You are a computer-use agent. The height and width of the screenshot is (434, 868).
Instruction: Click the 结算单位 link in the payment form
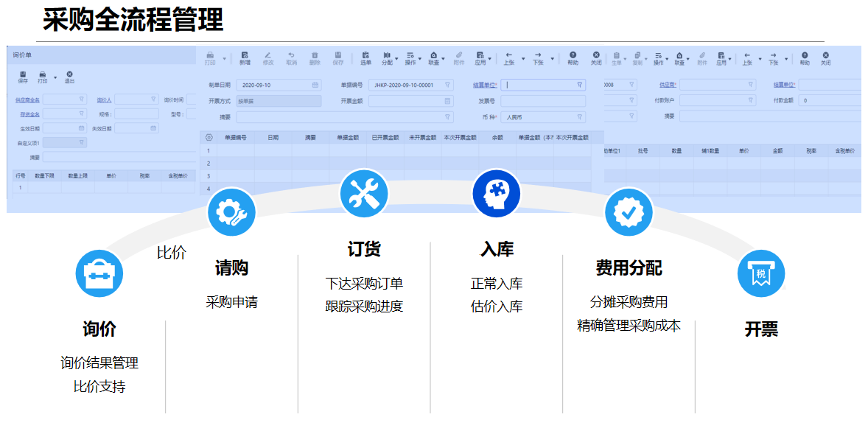[x=785, y=85]
